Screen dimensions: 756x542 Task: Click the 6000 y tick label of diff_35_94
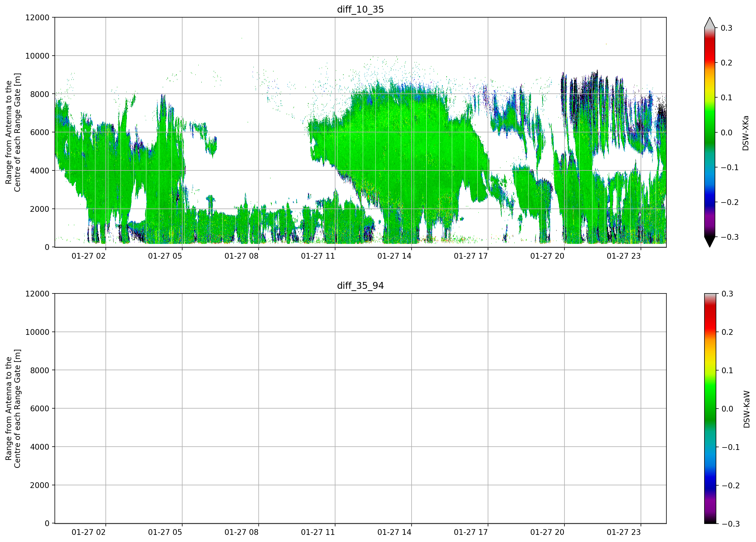pos(40,409)
